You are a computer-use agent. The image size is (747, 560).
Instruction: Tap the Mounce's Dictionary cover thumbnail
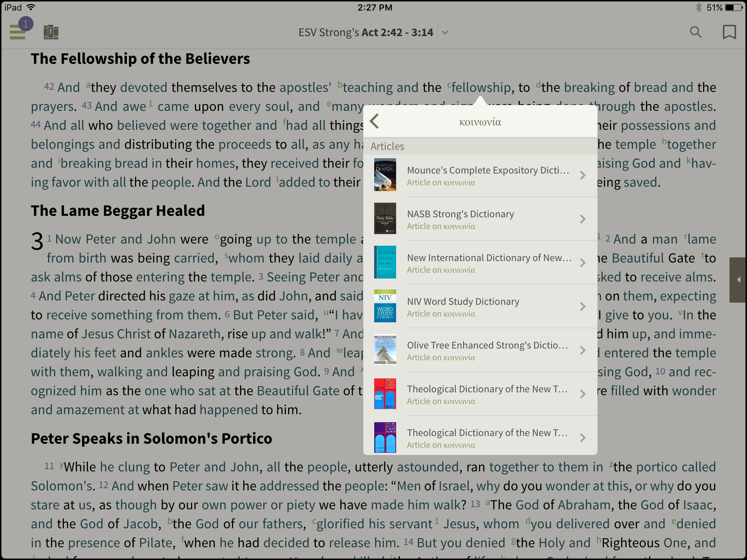click(385, 175)
